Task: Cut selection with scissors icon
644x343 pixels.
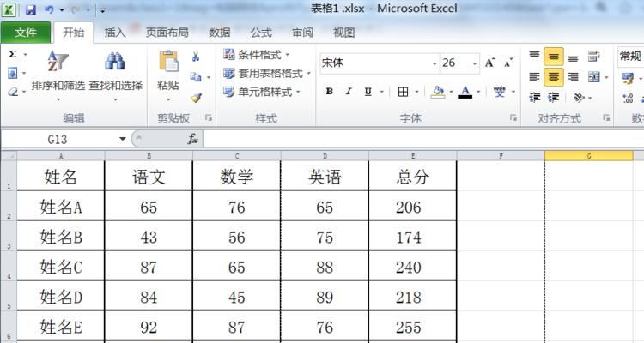Action: [x=196, y=57]
